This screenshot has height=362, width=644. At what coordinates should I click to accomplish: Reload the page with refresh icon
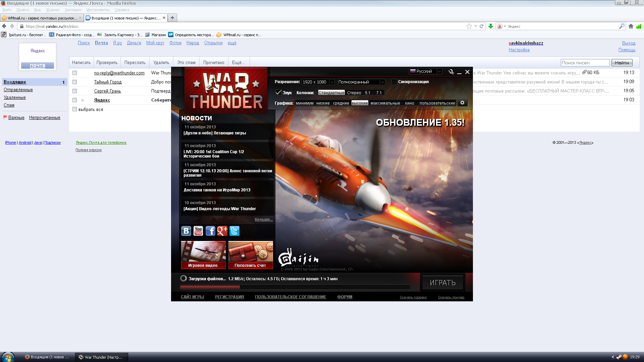(481, 26)
